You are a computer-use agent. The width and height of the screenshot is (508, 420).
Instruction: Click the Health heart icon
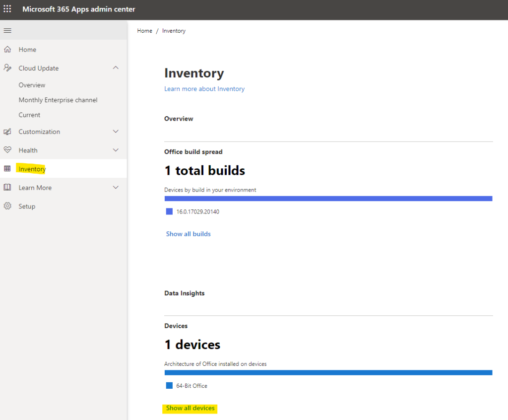coord(7,150)
